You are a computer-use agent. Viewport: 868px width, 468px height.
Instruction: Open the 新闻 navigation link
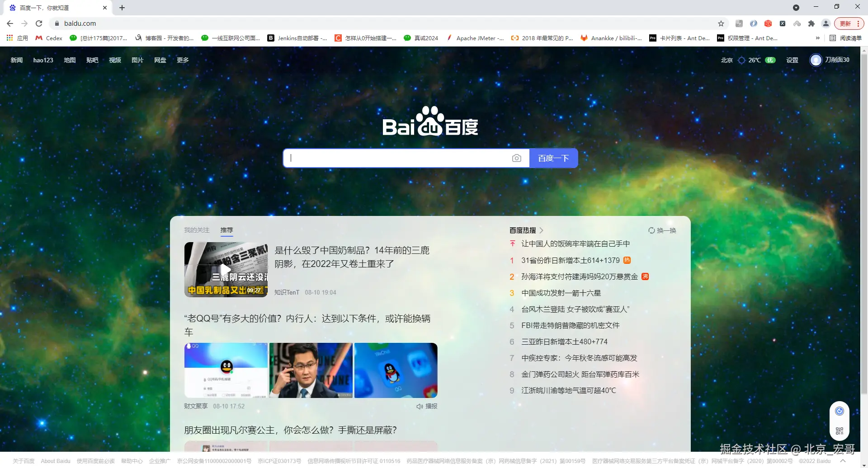point(17,60)
